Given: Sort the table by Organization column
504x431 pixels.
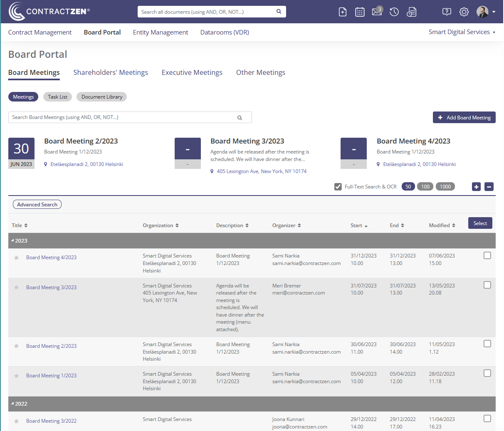Looking at the screenshot, I should [x=161, y=225].
